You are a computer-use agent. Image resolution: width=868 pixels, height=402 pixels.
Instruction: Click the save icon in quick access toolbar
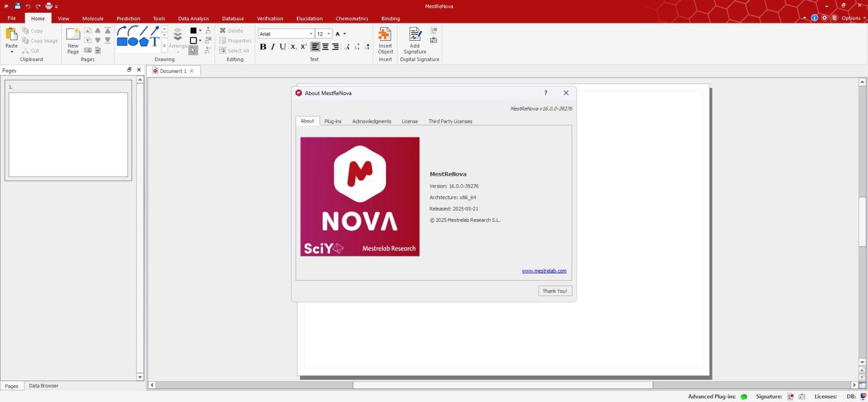16,6
